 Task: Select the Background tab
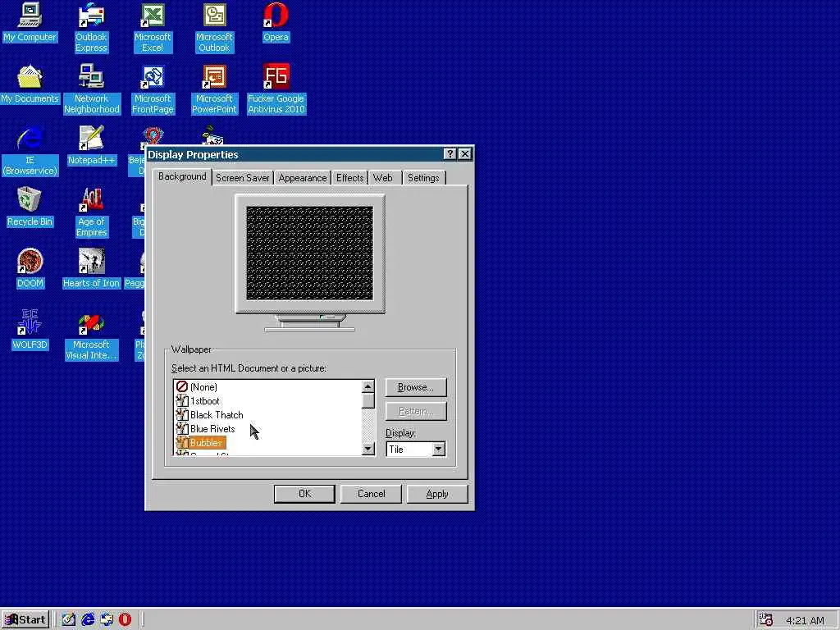pos(182,177)
